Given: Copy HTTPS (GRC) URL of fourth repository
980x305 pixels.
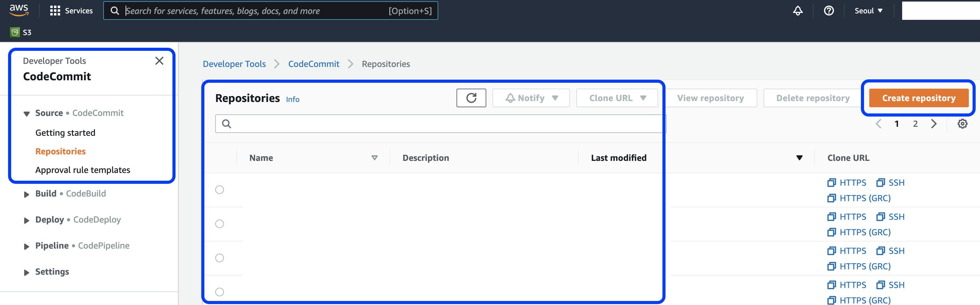Looking at the screenshot, I should point(859,300).
